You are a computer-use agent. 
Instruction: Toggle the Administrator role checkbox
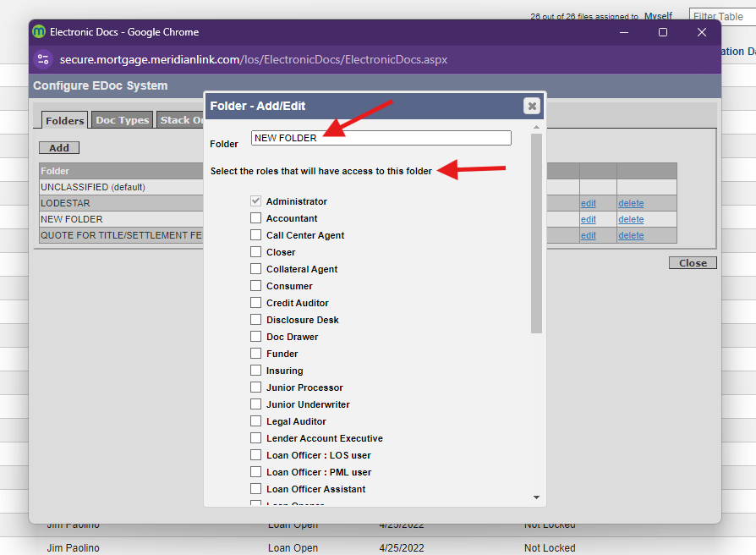tap(255, 201)
